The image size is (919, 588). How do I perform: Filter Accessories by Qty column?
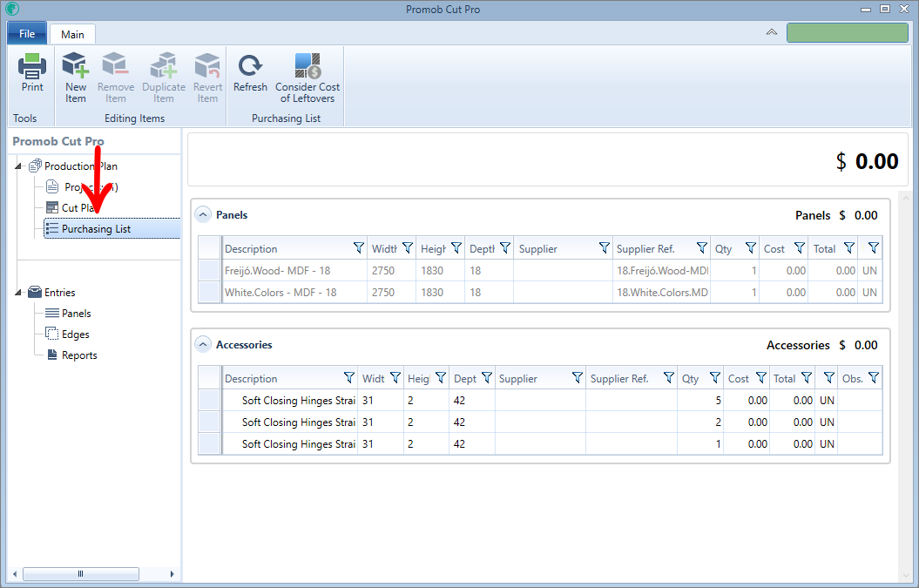click(714, 378)
